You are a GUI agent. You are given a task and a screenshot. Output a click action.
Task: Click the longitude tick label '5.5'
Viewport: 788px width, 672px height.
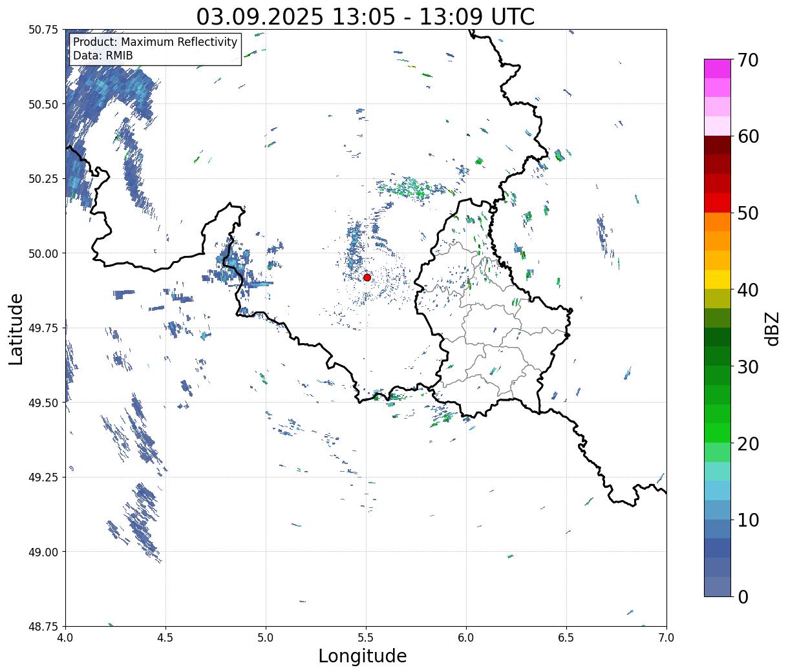point(366,637)
